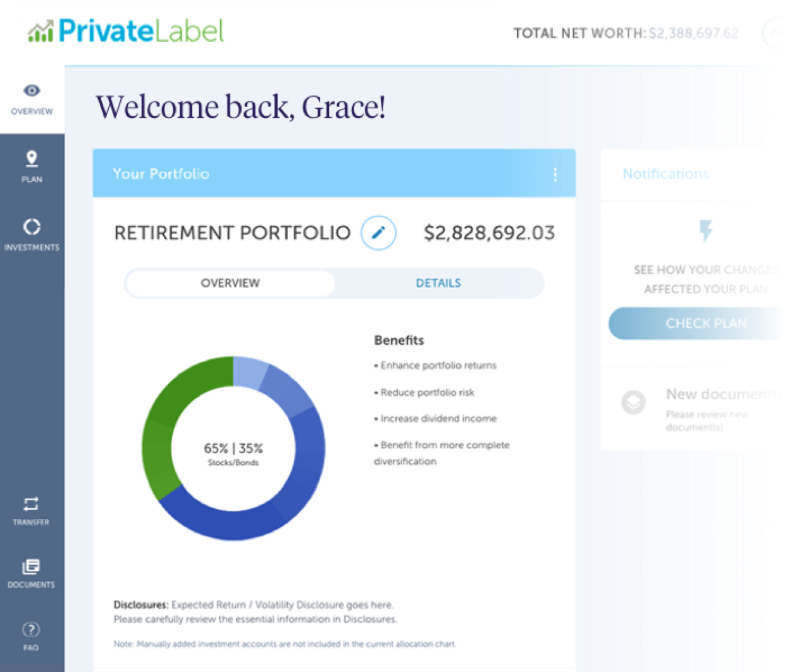
Task: Open the FAQ question mark icon
Action: [31, 630]
